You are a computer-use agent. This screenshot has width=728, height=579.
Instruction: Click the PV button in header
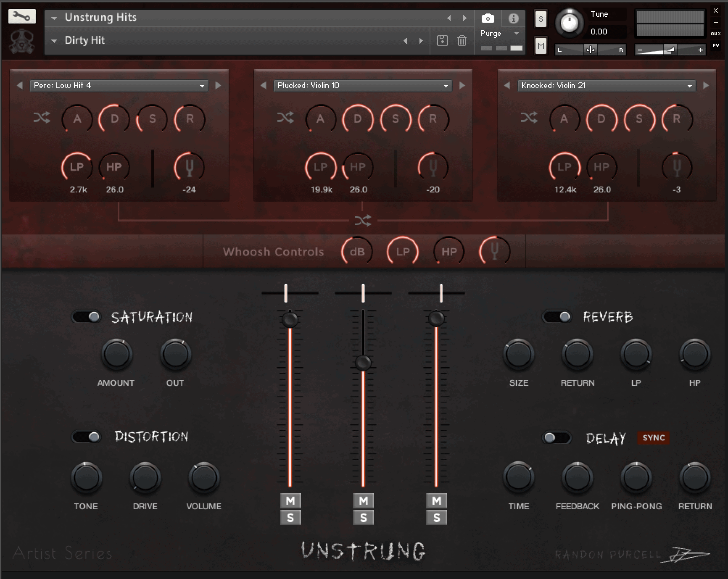[715, 45]
